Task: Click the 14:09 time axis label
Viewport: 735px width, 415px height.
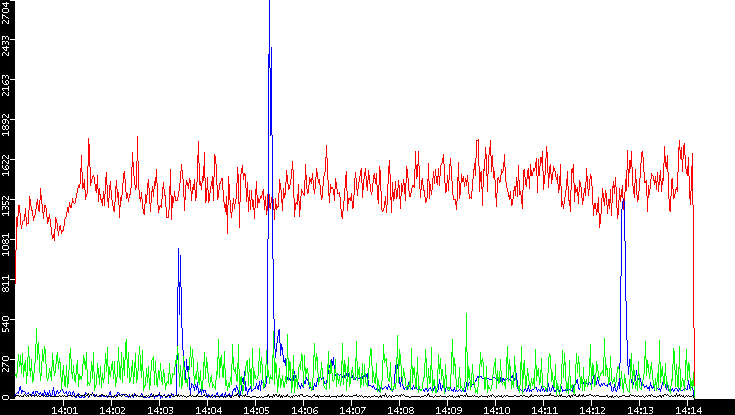Action: 449,410
